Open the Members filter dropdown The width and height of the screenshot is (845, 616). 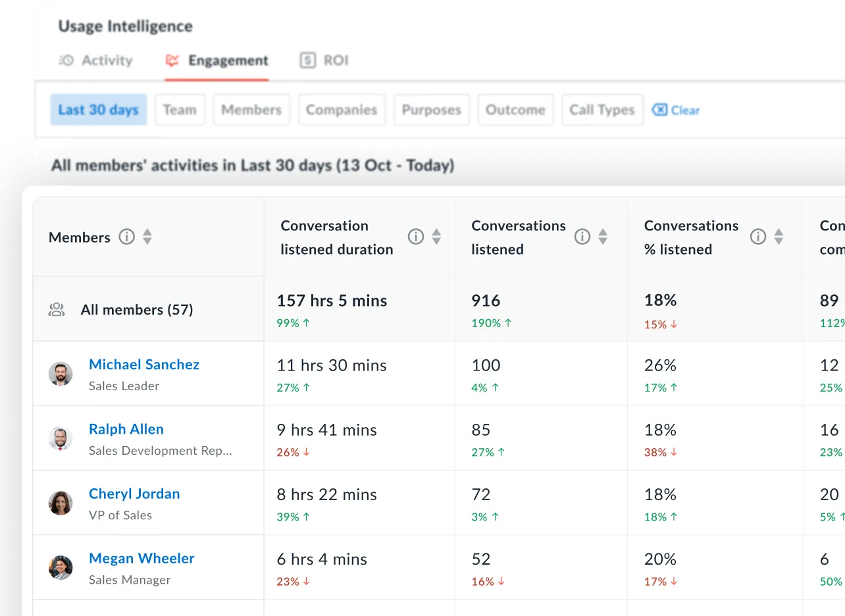point(251,110)
